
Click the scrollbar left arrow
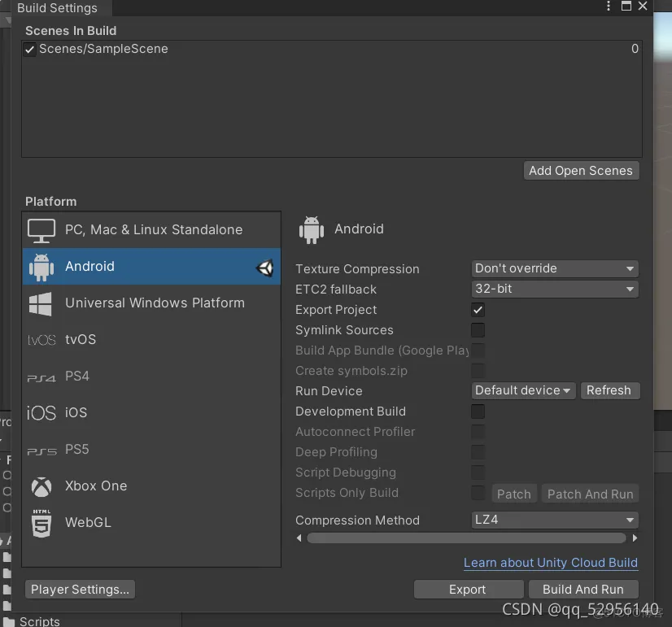pos(299,538)
